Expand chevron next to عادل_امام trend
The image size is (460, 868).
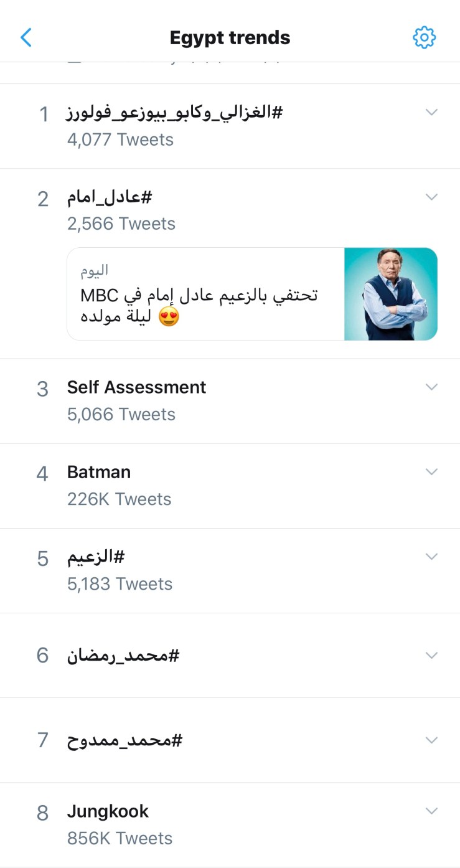click(431, 197)
